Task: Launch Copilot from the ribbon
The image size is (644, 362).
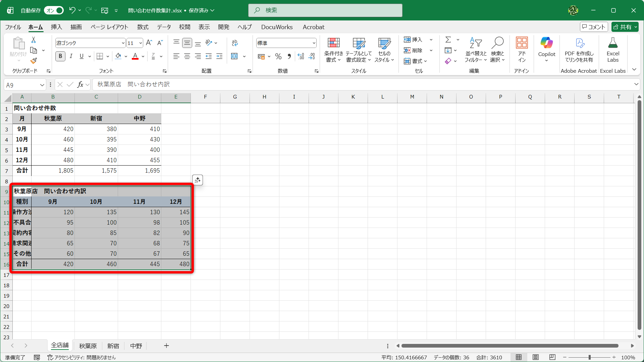Action: pos(546,43)
